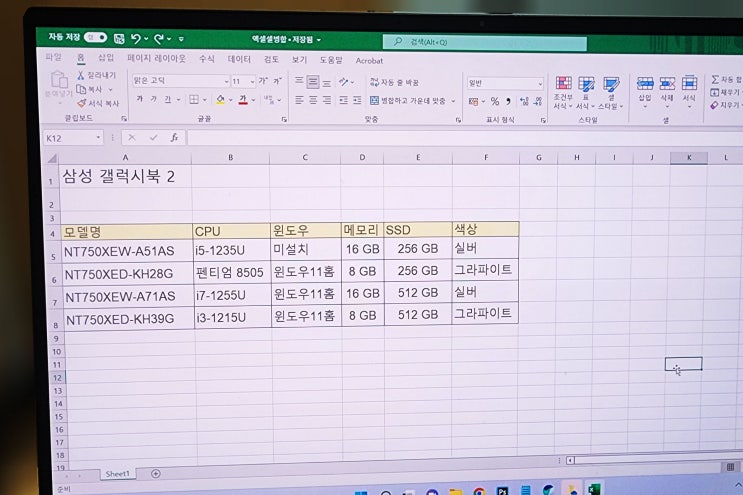Click the formula bar input field
Viewport: 743px width, 495px height.
(464, 139)
